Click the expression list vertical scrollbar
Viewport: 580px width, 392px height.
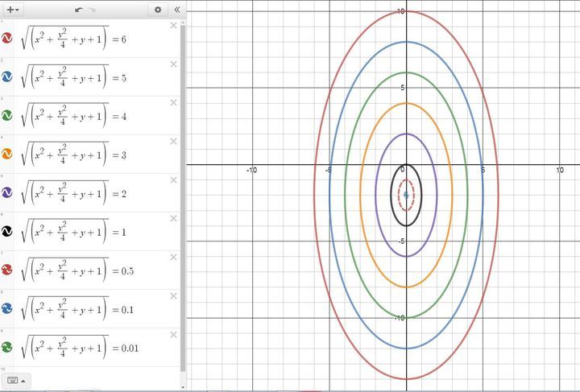182,161
